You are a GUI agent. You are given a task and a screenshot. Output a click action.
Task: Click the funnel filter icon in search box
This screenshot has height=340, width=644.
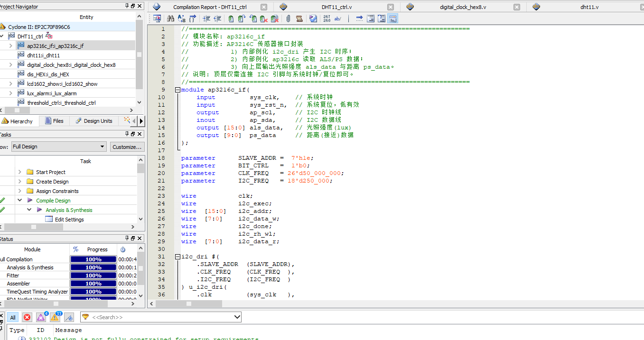(85, 317)
